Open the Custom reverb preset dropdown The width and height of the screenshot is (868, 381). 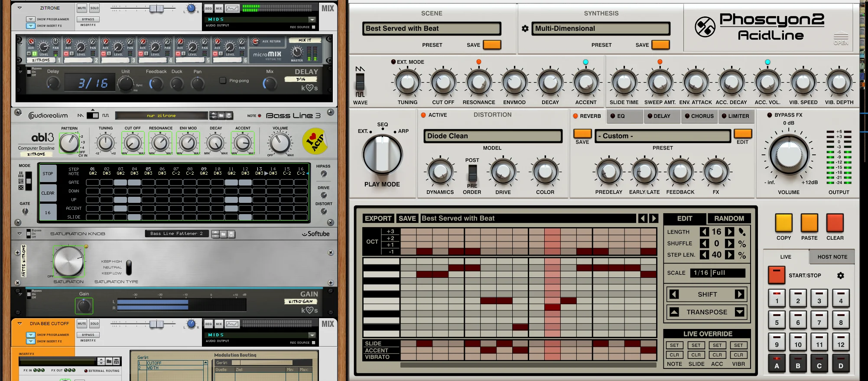[663, 136]
